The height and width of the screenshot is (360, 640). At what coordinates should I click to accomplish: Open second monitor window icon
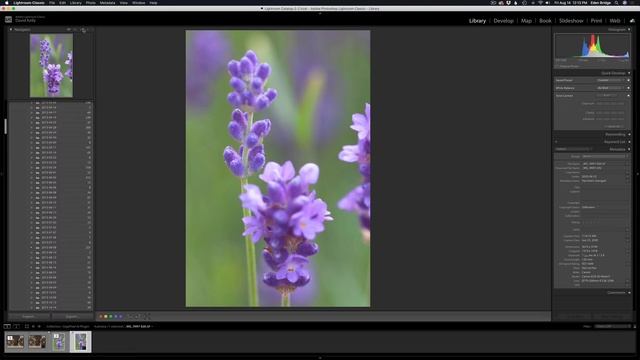point(16,327)
